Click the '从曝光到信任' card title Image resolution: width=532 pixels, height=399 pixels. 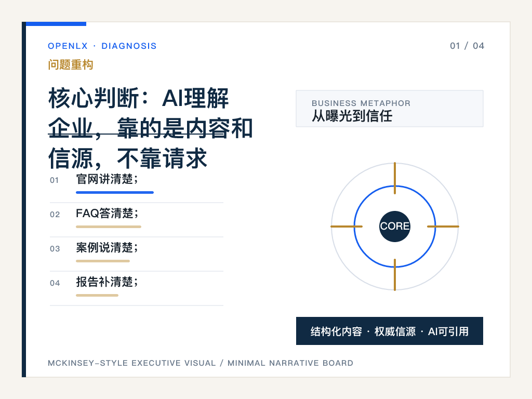pos(352,116)
